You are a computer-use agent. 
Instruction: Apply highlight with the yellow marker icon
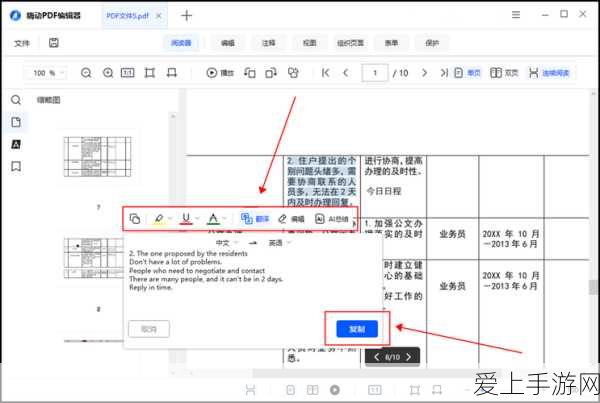coord(158,219)
